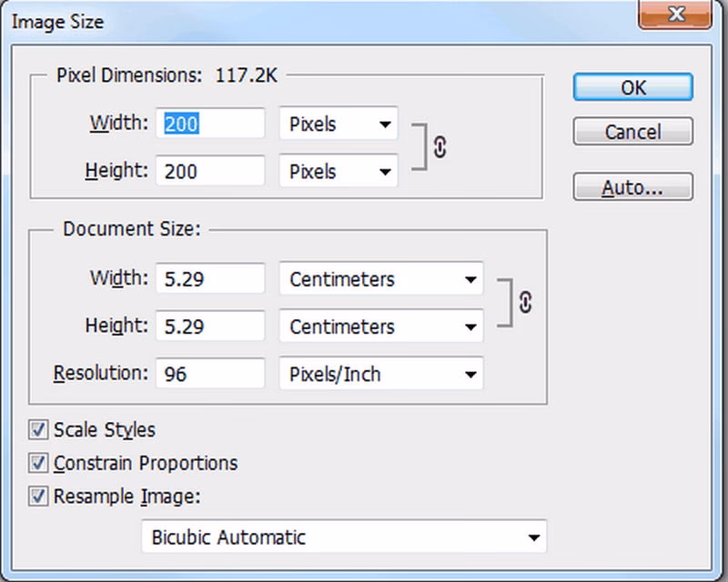Screen dimensions: 728x582
Task: Open the Auto... resolution options
Action: (x=632, y=187)
